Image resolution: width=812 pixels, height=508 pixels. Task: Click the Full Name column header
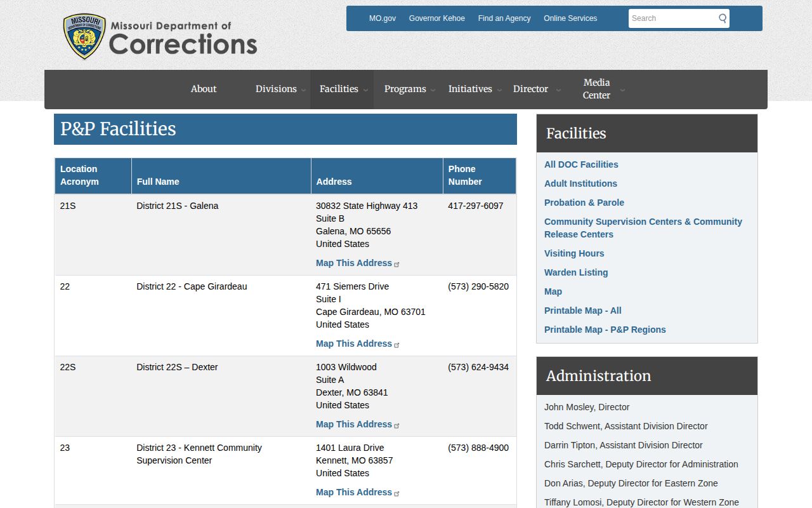[221, 176]
